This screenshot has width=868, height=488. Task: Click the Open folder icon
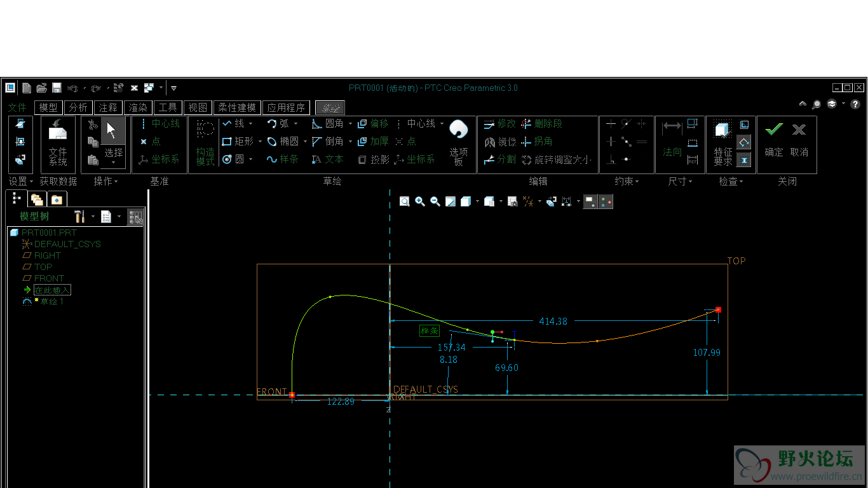tap(42, 88)
